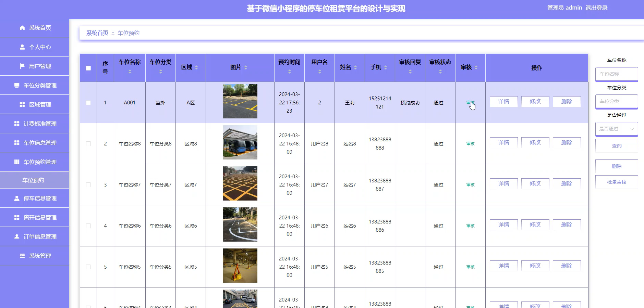Sort by 区域 column arrows
The height and width of the screenshot is (308, 644).
coord(196,67)
